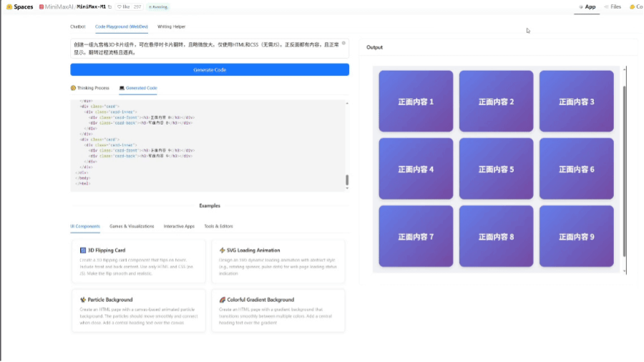Screen dimensions: 644x362
Task: Click the card labeled 正面内容 7
Action: pyautogui.click(x=416, y=236)
